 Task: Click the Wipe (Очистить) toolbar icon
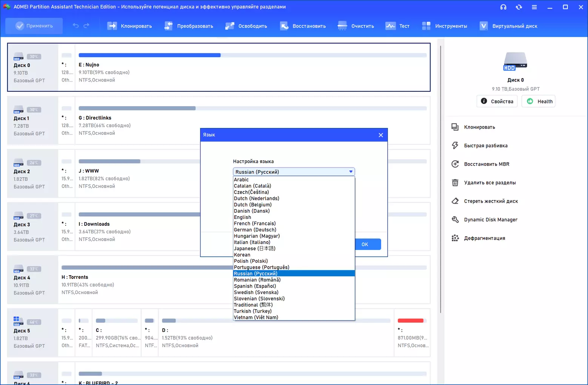coord(342,26)
